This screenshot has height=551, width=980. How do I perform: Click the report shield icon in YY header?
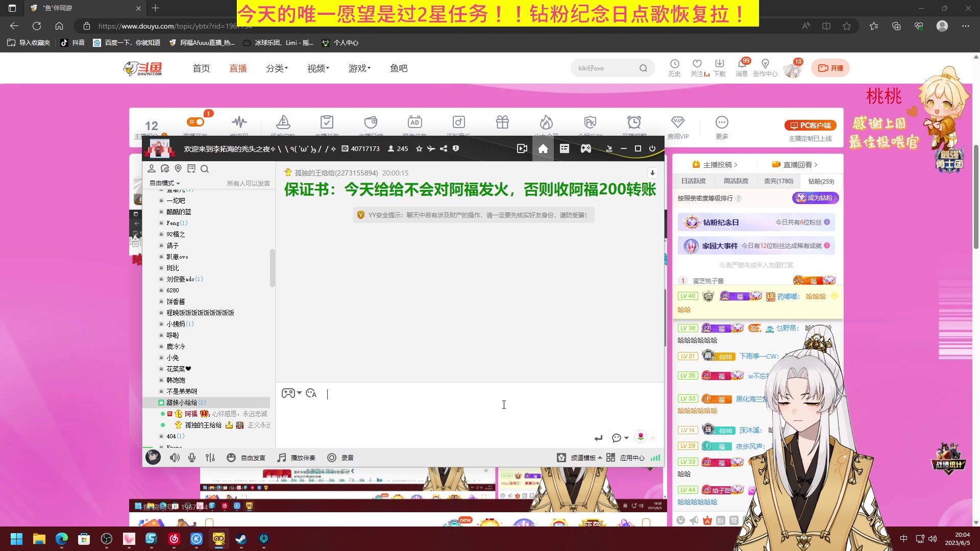pyautogui.click(x=456, y=148)
